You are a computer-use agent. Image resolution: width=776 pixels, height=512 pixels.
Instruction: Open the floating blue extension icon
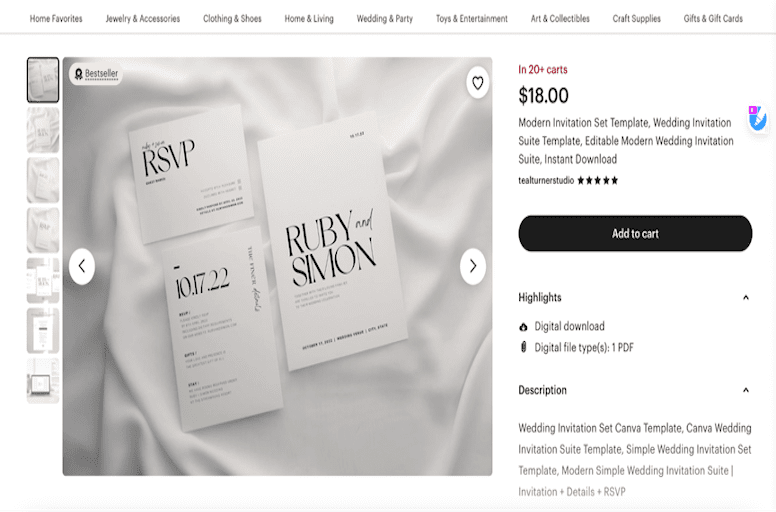757,118
